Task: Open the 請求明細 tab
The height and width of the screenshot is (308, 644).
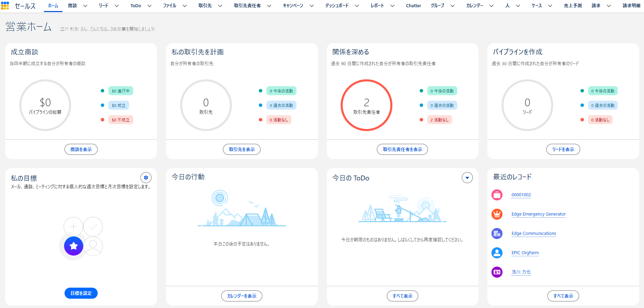Action: (632, 6)
